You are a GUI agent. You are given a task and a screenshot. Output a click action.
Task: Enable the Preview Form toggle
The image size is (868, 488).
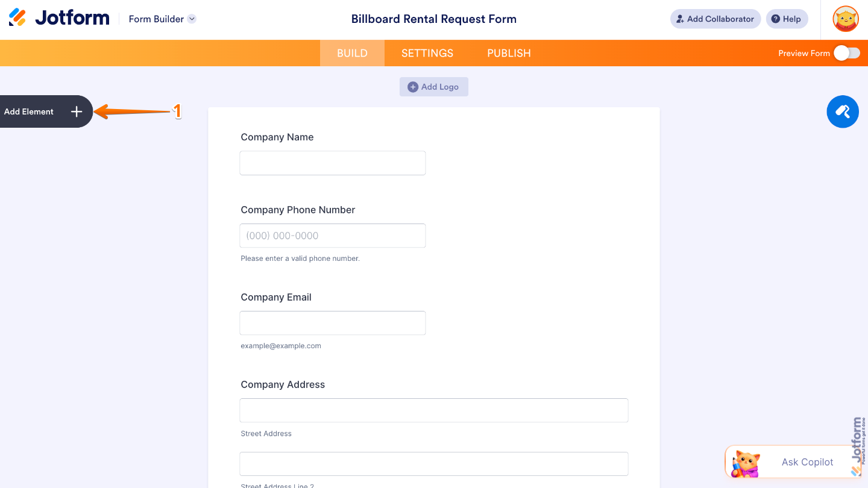tap(846, 53)
